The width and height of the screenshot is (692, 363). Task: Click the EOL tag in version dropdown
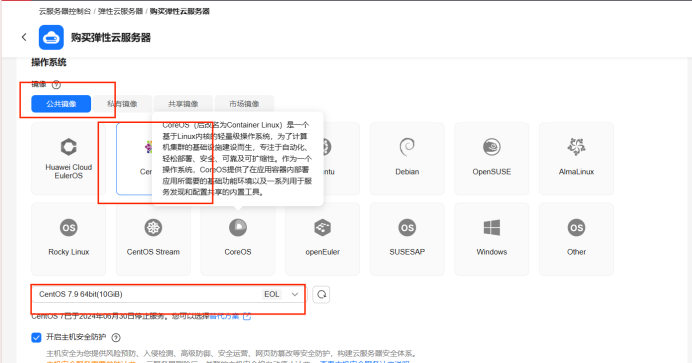[272, 294]
